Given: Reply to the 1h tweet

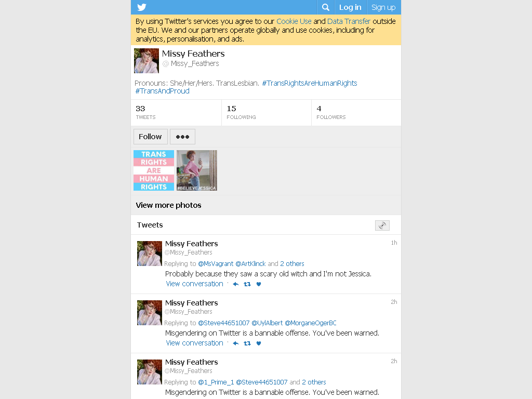Looking at the screenshot, I should coord(236,284).
